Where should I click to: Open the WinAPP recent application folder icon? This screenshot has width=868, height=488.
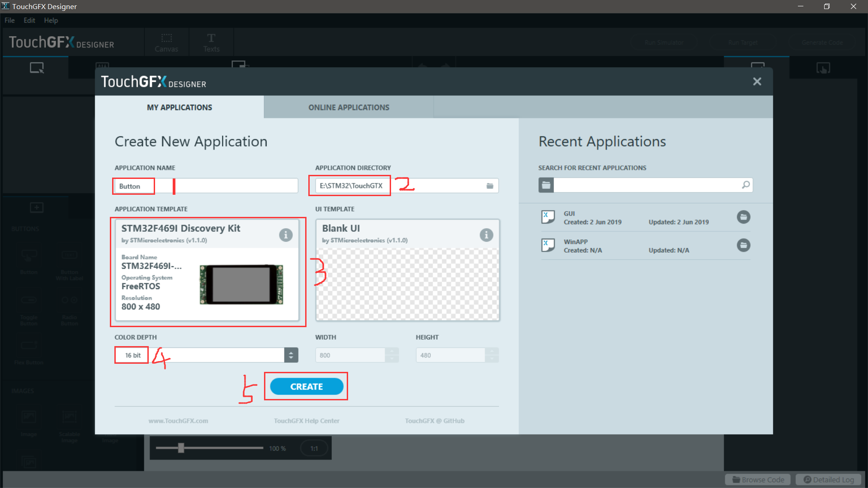(743, 245)
